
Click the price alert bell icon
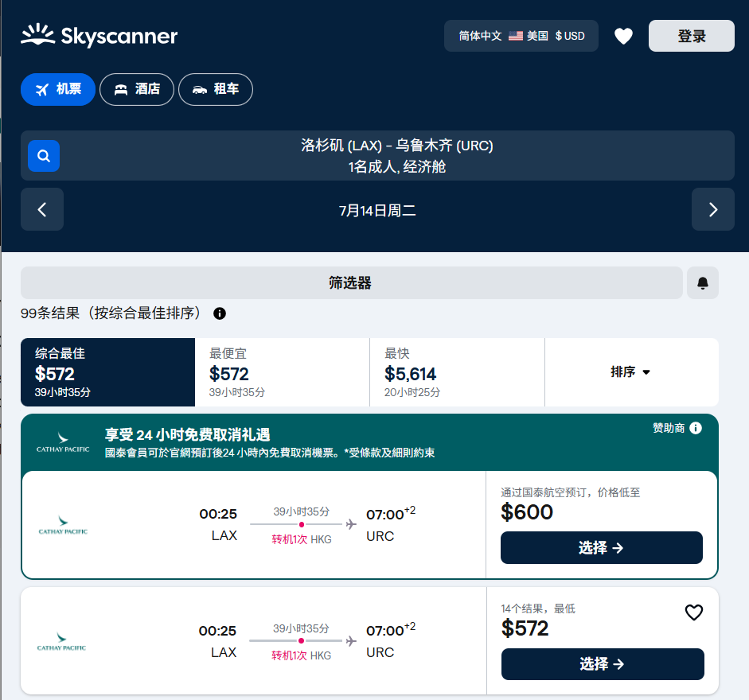702,283
